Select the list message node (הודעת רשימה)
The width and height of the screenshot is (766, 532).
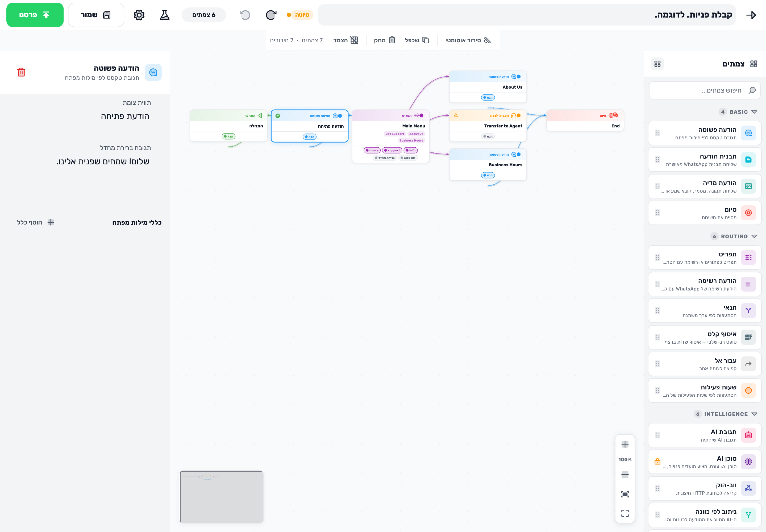(704, 284)
